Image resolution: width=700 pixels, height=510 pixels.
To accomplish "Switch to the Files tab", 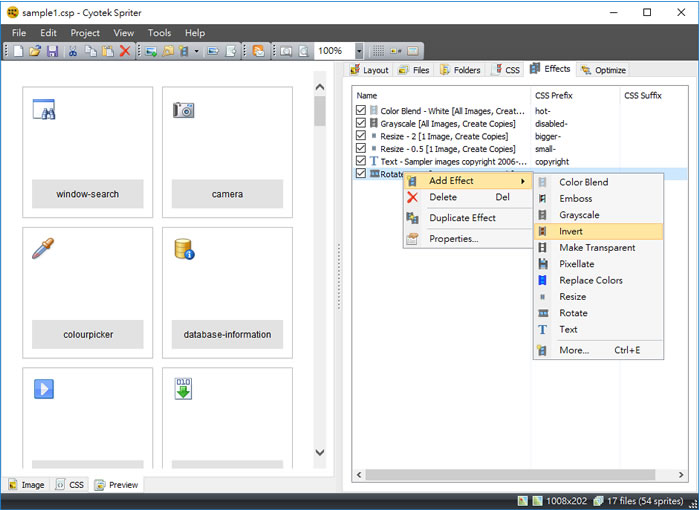I will (414, 70).
